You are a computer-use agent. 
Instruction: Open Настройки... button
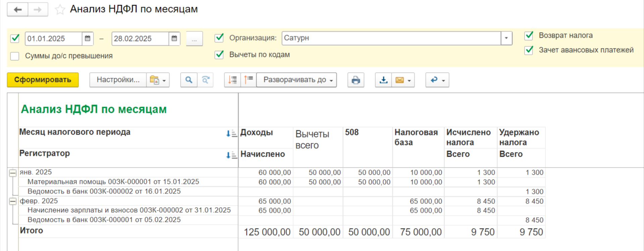coord(118,80)
